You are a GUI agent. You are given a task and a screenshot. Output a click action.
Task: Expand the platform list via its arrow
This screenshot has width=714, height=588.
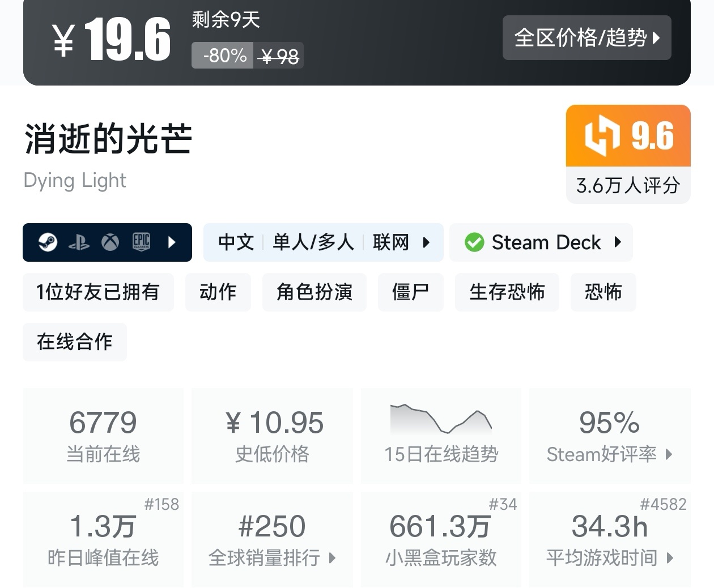172,242
